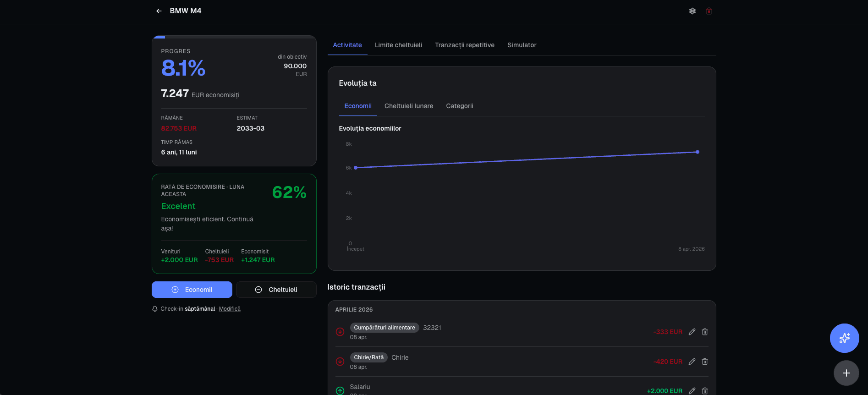Viewport: 868px width, 395px height.
Task: Edit the Salariu transaction
Action: (x=692, y=391)
